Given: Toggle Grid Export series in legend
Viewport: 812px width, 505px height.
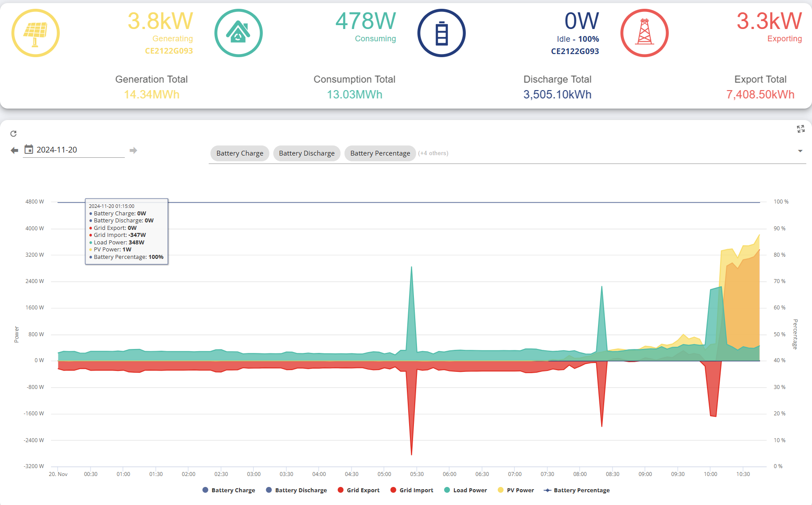Looking at the screenshot, I should [358, 490].
